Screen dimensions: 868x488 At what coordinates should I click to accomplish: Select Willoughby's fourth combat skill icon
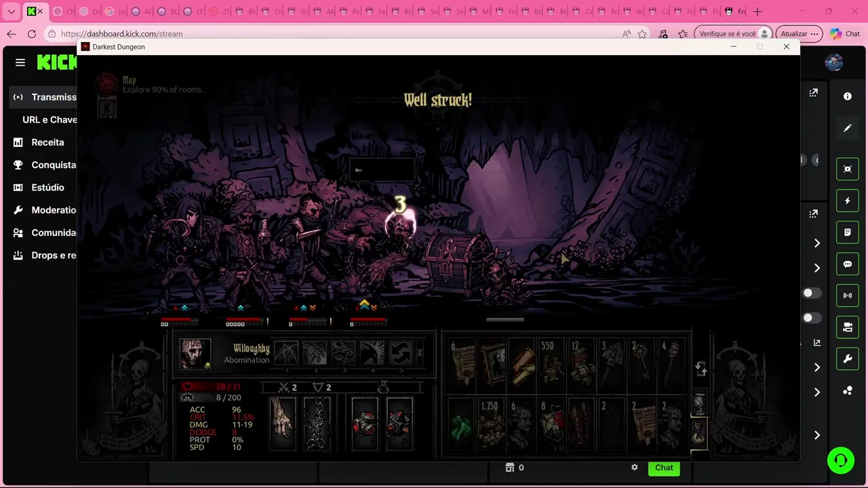(372, 353)
